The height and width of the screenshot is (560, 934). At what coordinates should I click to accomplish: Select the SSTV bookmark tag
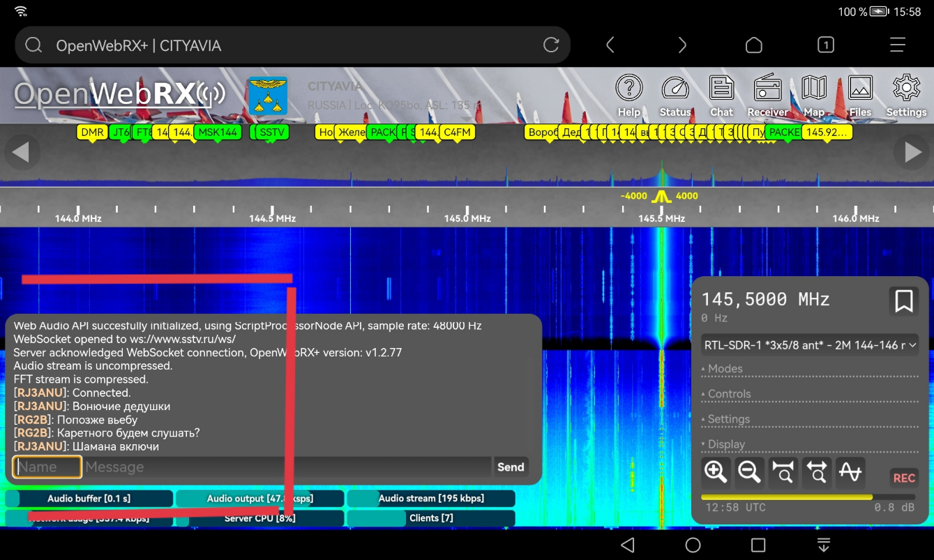click(x=271, y=133)
